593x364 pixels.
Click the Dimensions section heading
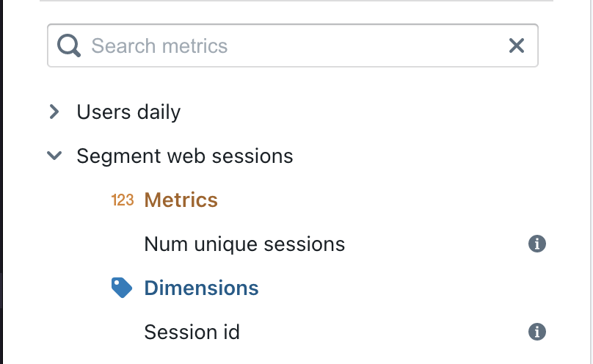(x=201, y=288)
